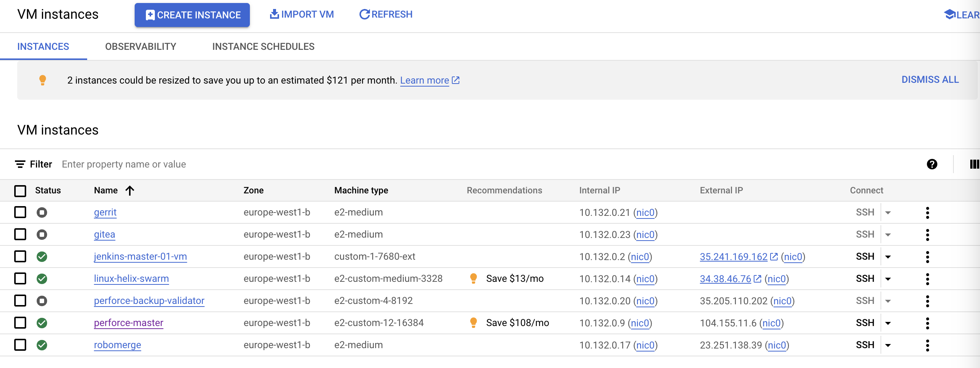Select the checkbox for robomerge
This screenshot has width=980, height=368.
pos(20,345)
